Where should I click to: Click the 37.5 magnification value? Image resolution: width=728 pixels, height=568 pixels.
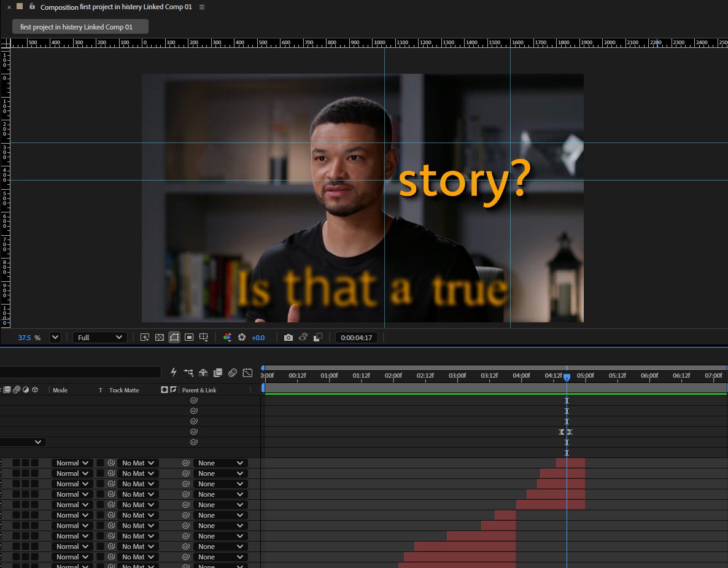pyautogui.click(x=24, y=338)
